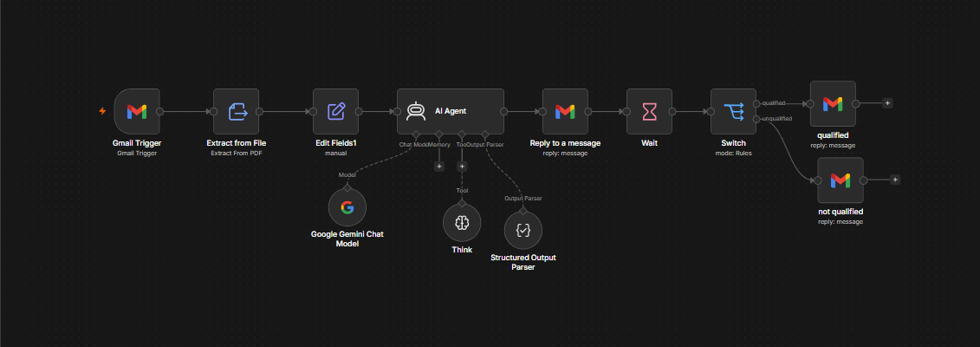
Task: Open the Extract from File node
Action: click(x=237, y=111)
